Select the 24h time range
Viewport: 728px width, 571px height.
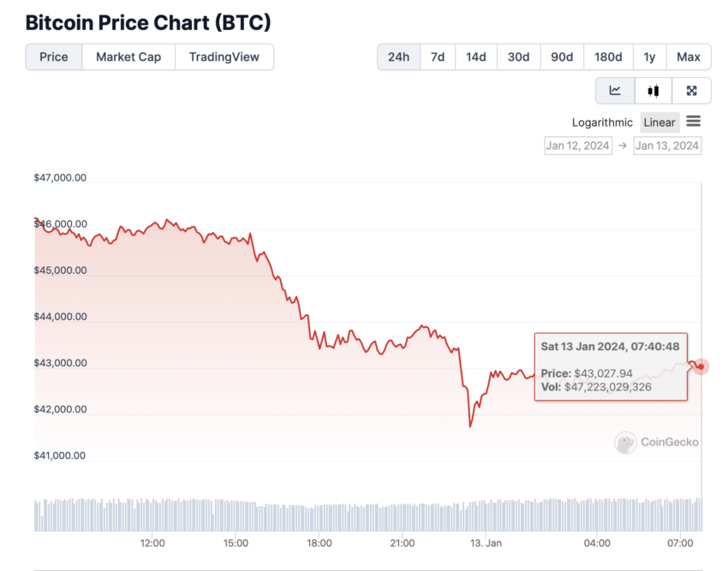coord(399,57)
